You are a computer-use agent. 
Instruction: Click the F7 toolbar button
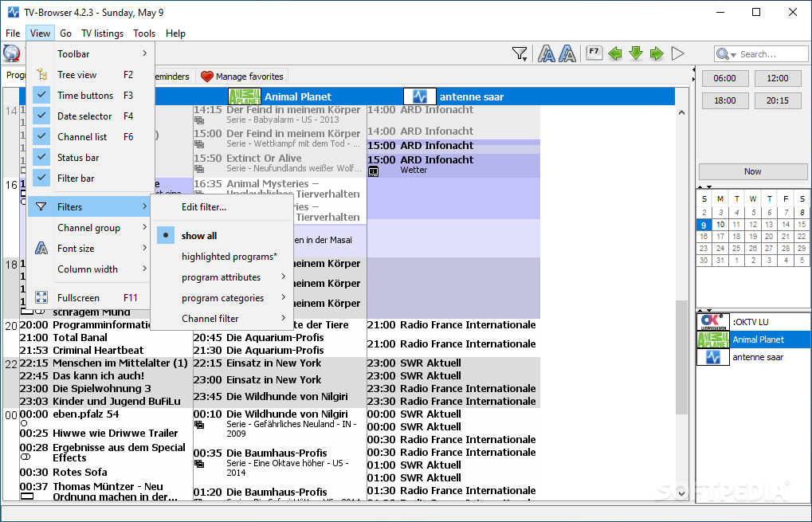tap(594, 53)
